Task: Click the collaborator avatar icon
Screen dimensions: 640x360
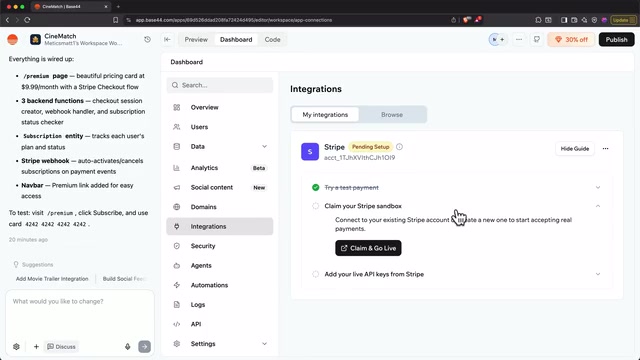Action: (x=495, y=40)
